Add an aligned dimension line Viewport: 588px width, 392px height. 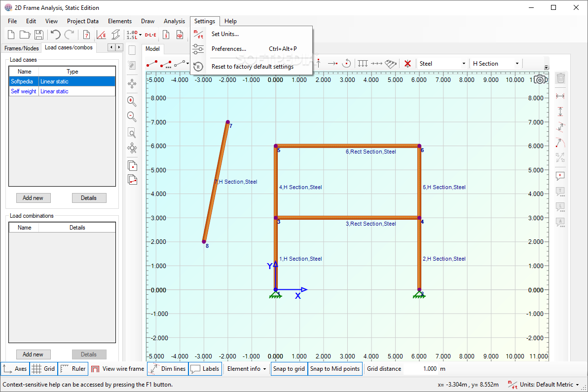click(560, 127)
